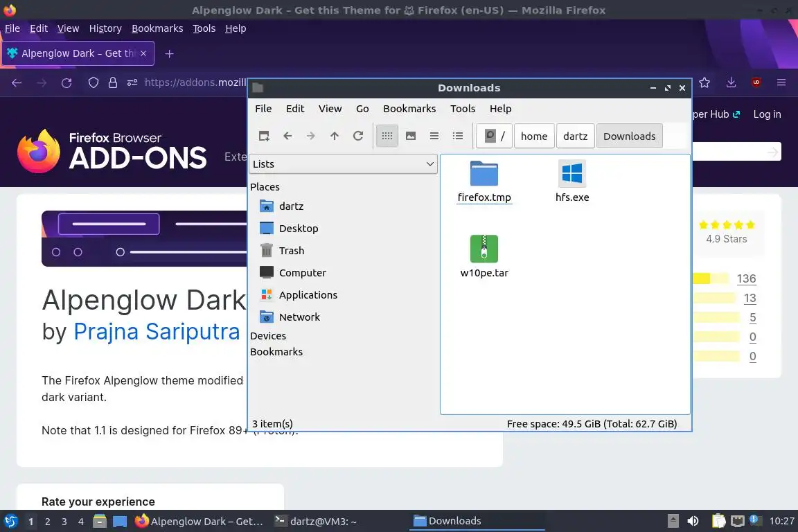Reload the Downloads folder view
The width and height of the screenshot is (798, 532).
click(358, 136)
